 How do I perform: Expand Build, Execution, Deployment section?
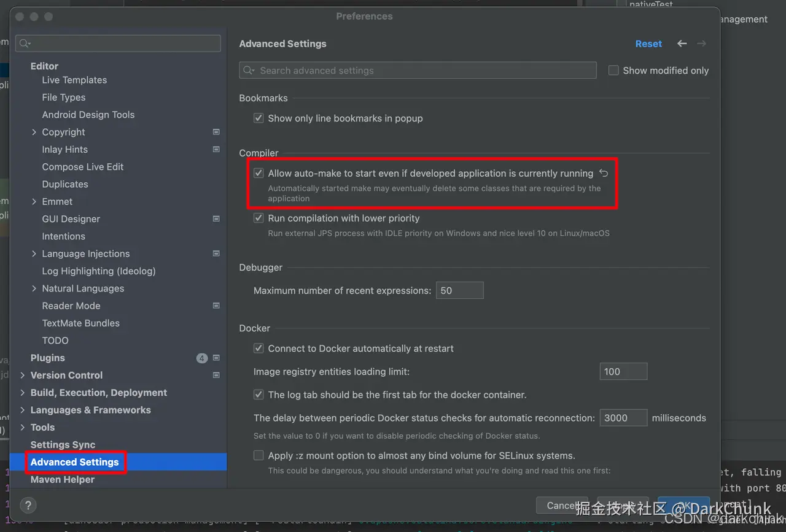tap(23, 393)
